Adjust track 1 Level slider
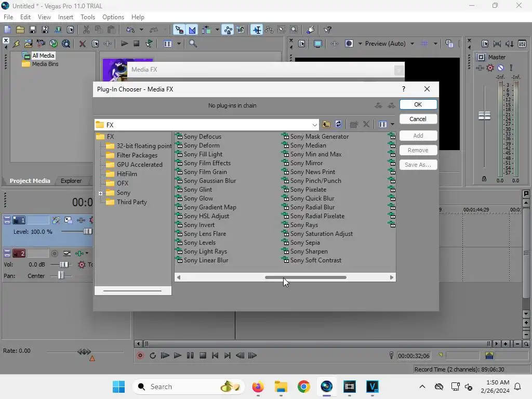 pos(87,231)
